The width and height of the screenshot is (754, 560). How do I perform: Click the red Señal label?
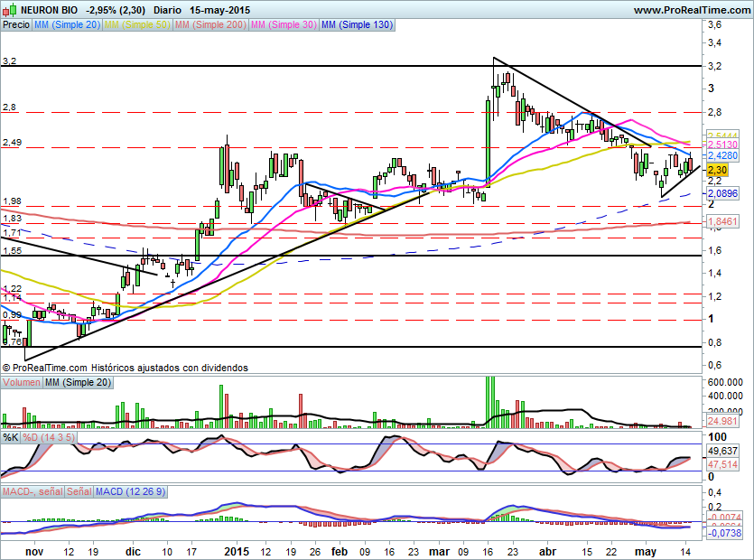tap(79, 491)
